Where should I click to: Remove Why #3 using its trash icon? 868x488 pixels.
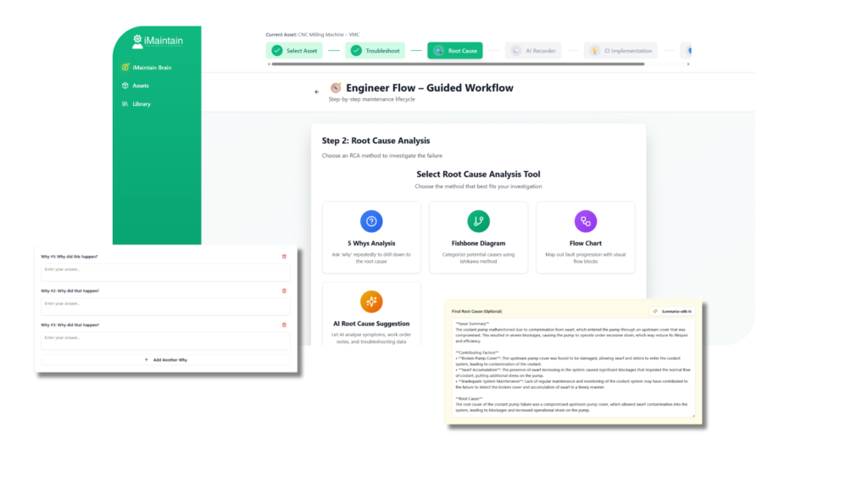click(x=284, y=324)
